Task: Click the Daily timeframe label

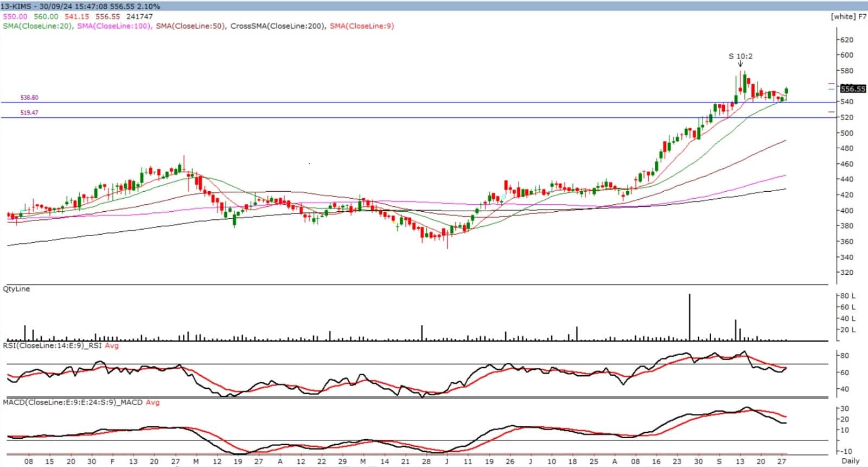Action: coord(850,461)
